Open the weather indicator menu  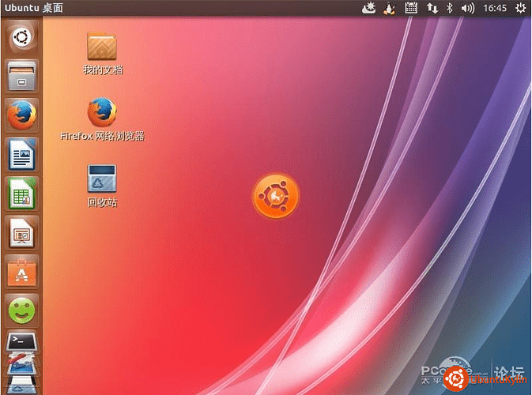tap(368, 9)
